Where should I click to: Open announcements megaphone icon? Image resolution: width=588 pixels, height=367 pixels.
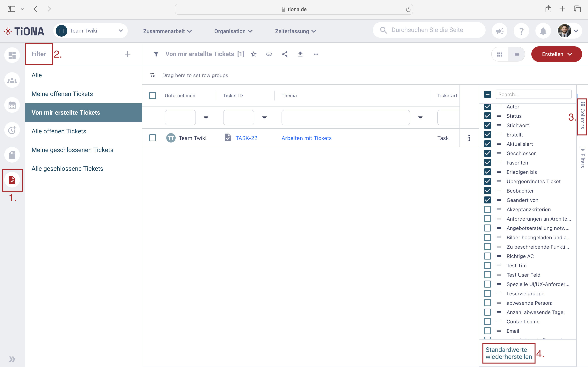pos(499,31)
